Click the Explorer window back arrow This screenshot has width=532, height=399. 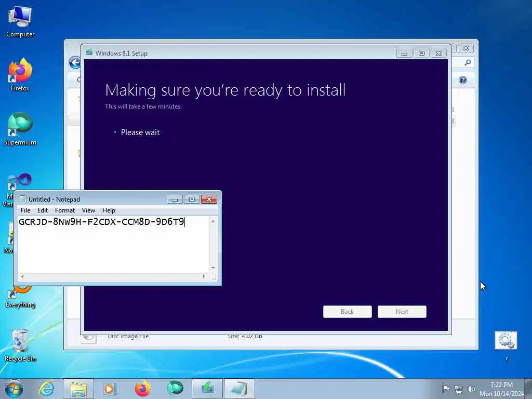[74, 63]
